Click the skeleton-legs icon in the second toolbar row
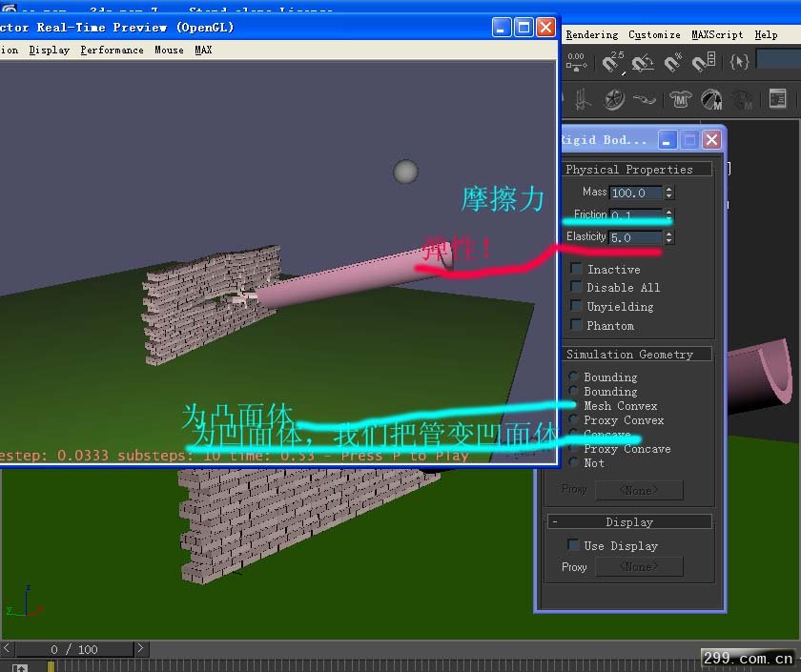 click(583, 99)
